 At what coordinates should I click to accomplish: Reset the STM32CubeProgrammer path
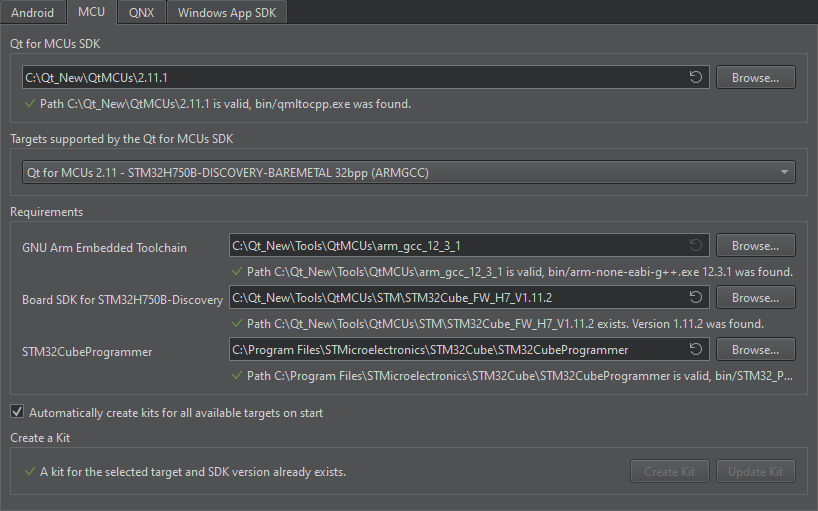[695, 349]
